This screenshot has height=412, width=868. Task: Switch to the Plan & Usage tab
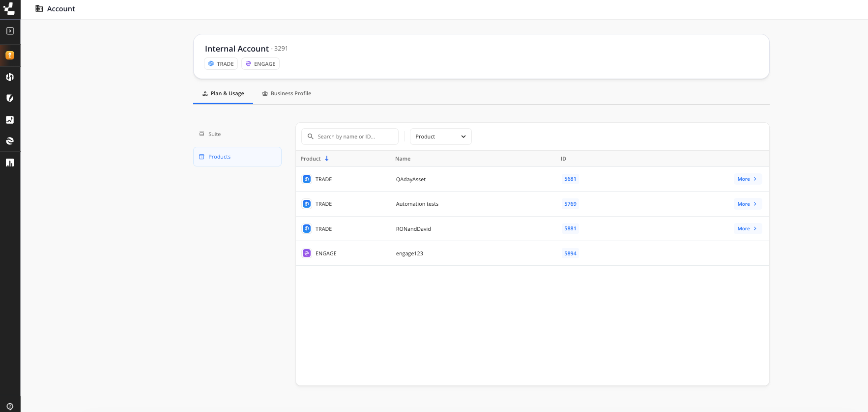[x=223, y=93]
